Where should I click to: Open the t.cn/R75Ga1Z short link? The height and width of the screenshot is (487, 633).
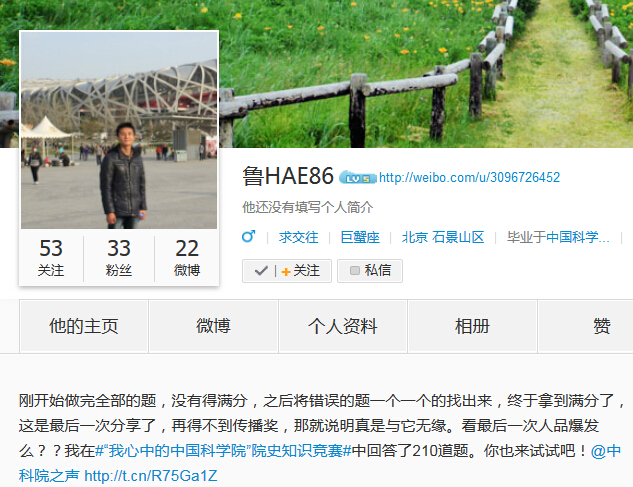(151, 476)
